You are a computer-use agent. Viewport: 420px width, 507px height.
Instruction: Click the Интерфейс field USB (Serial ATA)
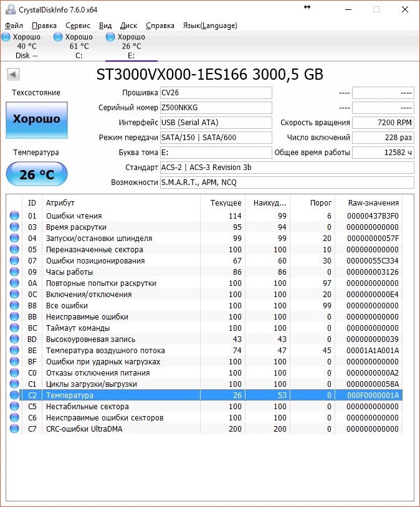[x=216, y=123]
